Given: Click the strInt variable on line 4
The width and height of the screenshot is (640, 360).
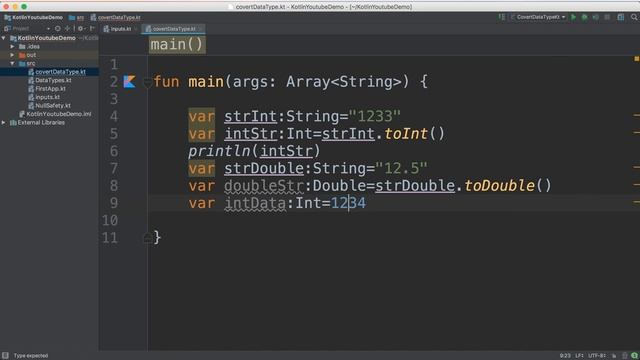Looking at the screenshot, I should pos(251,117).
